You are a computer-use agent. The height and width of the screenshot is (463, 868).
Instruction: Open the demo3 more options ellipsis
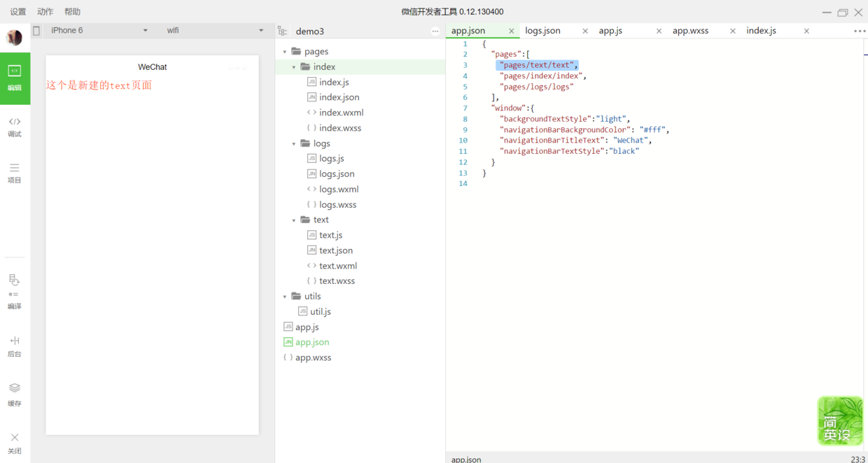435,31
